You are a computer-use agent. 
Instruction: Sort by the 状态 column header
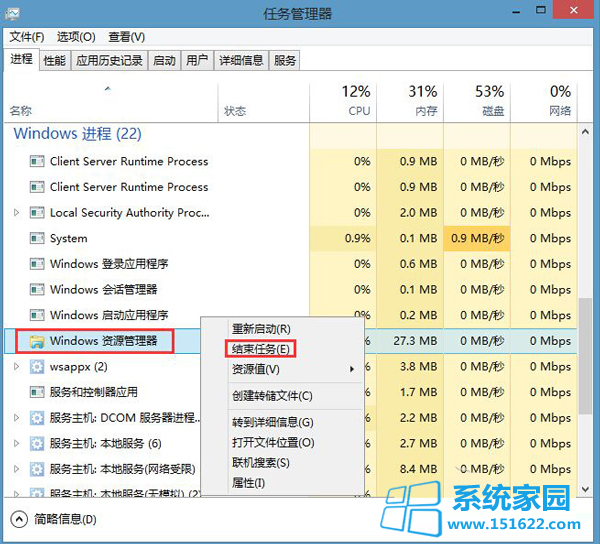click(x=263, y=103)
